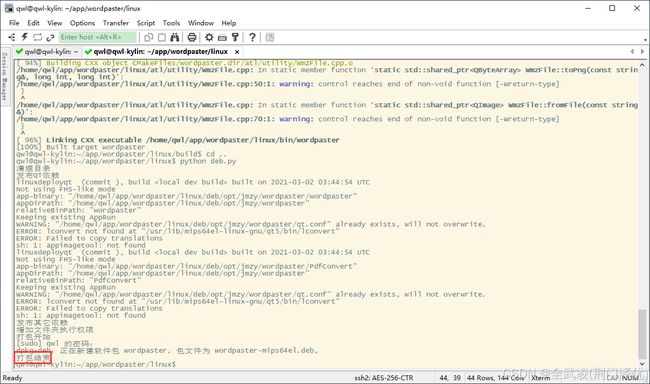Click the Print icon
Viewport: 650px width, 384px height.
point(192,37)
